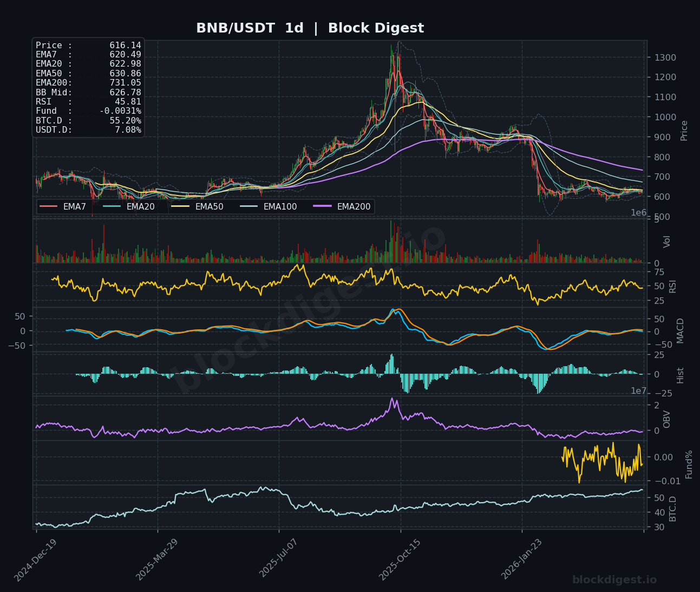The height and width of the screenshot is (592, 700).
Task: Click the Vol axis label
Action: pos(667,242)
